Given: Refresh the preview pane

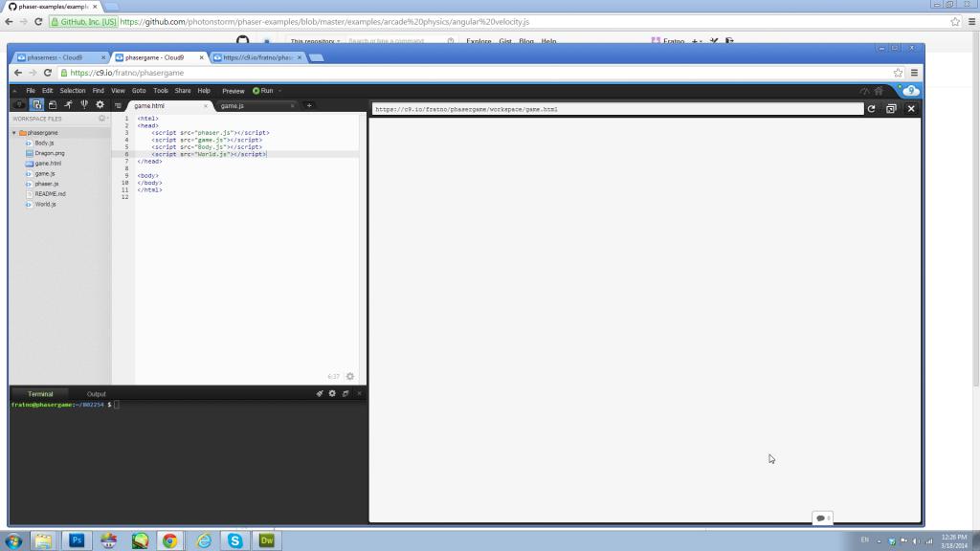Looking at the screenshot, I should pyautogui.click(x=871, y=109).
